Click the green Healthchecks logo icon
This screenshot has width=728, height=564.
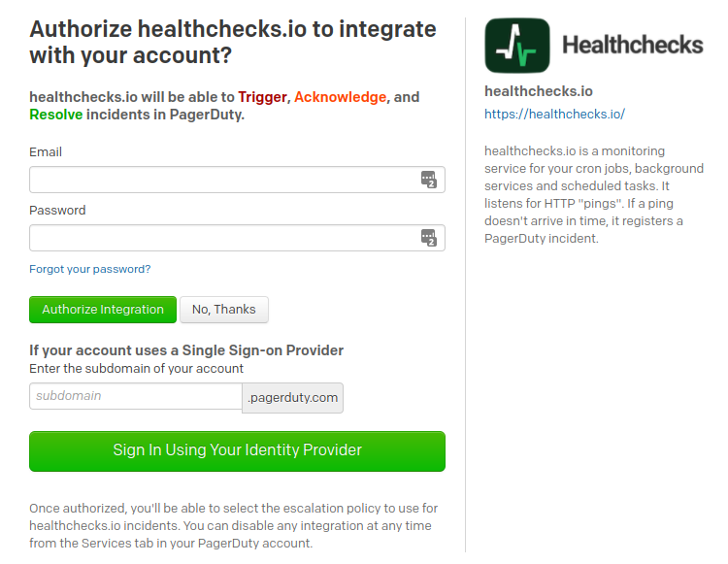[x=516, y=46]
